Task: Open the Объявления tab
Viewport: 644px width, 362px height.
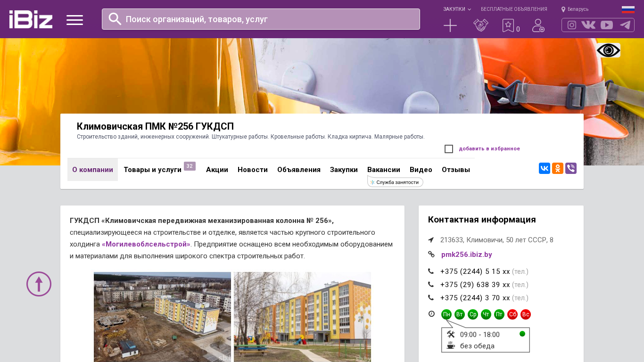Action: coord(299,170)
